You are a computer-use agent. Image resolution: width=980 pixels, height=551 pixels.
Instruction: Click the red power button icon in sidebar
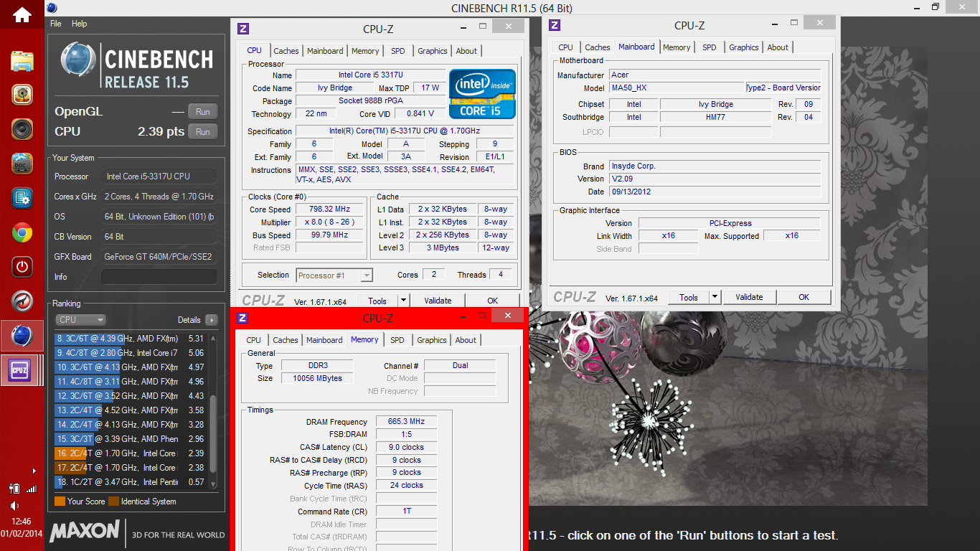[22, 267]
